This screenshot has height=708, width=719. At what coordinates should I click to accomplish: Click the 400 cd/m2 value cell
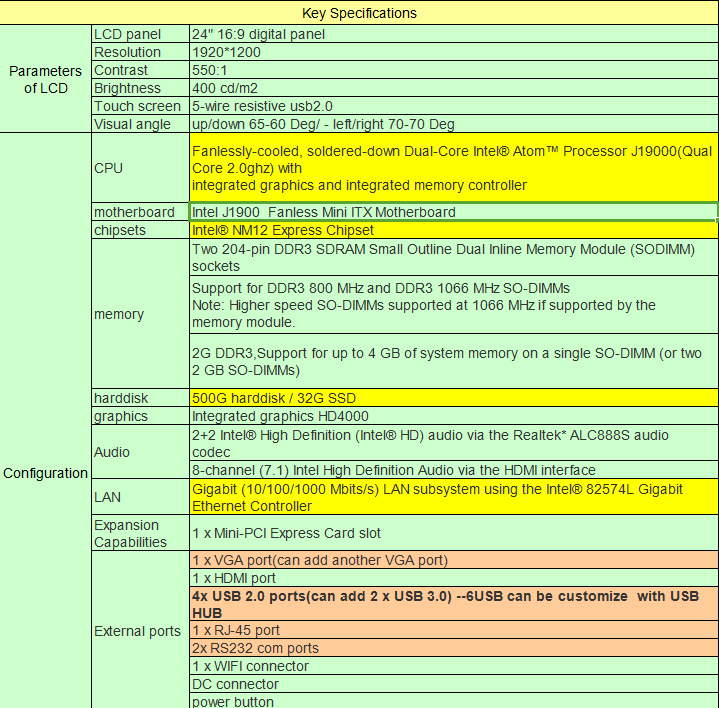(454, 88)
